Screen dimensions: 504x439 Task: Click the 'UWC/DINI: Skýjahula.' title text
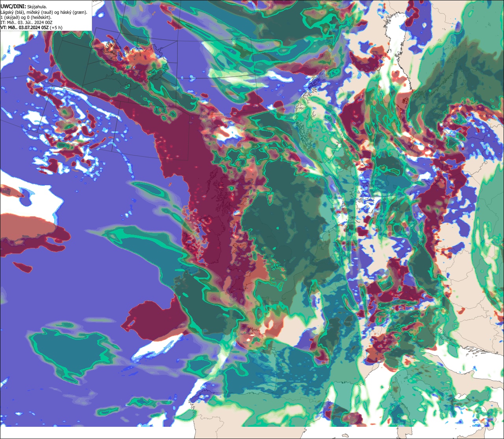tap(24, 7)
